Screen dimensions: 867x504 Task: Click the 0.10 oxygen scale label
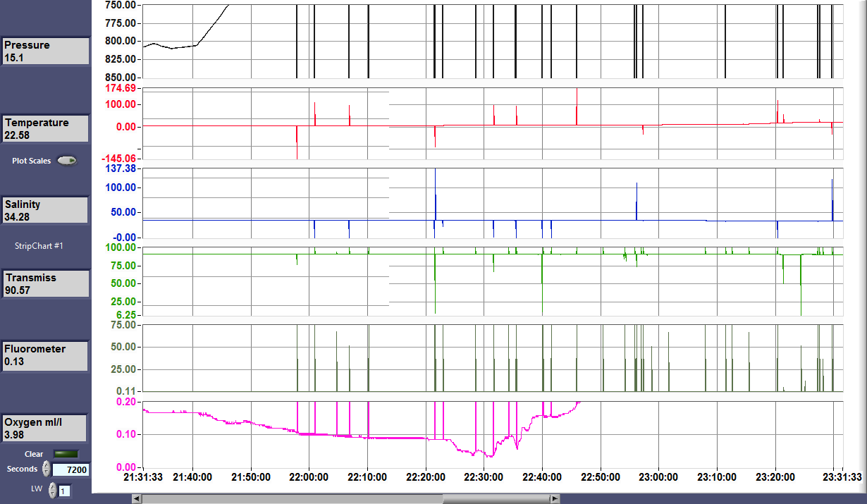(x=126, y=434)
